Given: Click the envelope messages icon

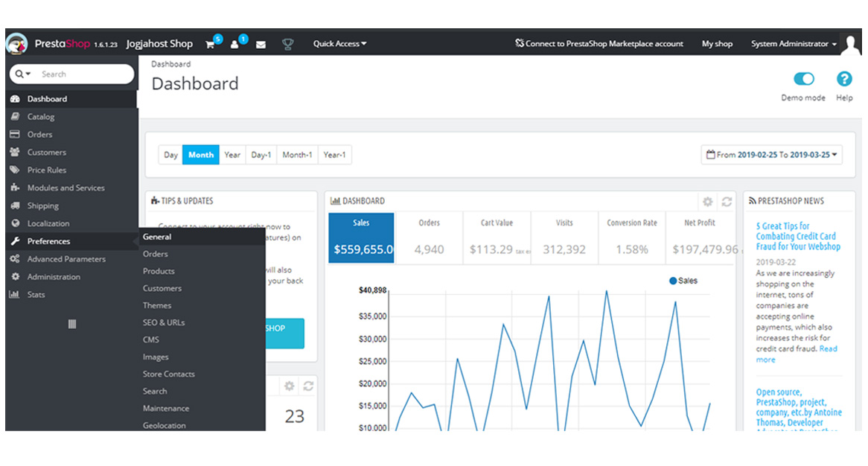Looking at the screenshot, I should click(261, 45).
